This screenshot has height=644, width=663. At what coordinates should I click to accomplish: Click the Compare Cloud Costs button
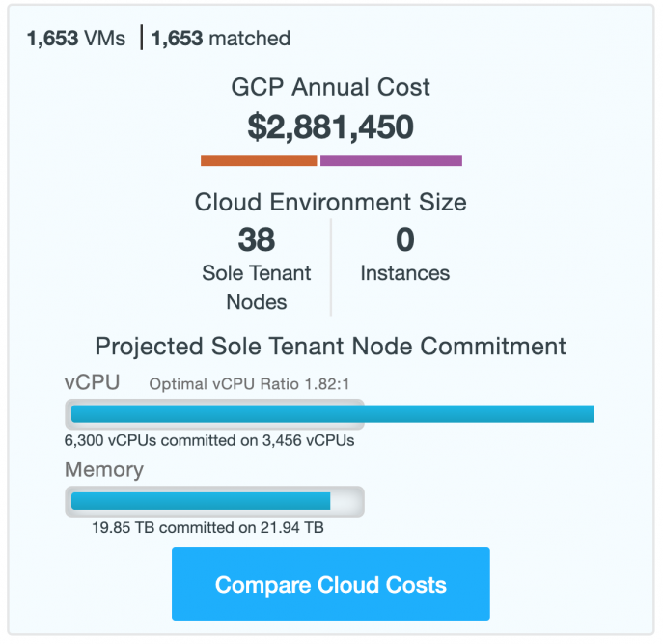point(330,585)
